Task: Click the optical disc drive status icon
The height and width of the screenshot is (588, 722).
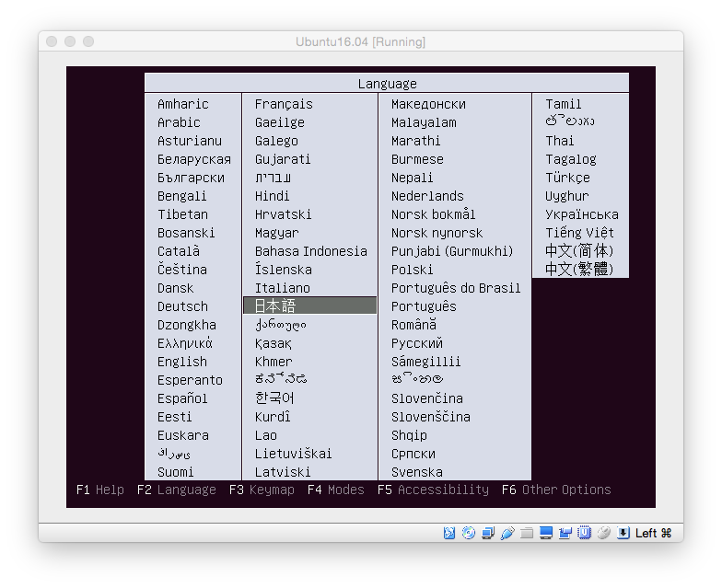Action: click(x=468, y=533)
